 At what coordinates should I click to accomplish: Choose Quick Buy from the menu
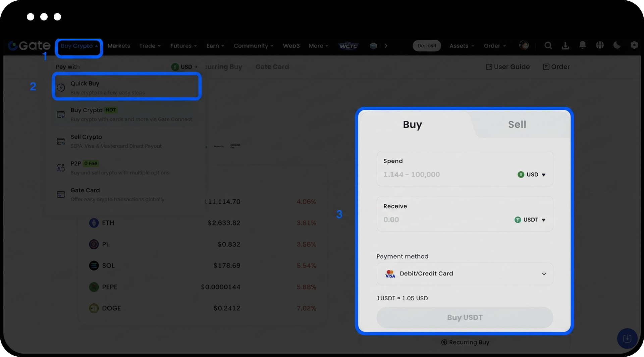click(126, 87)
